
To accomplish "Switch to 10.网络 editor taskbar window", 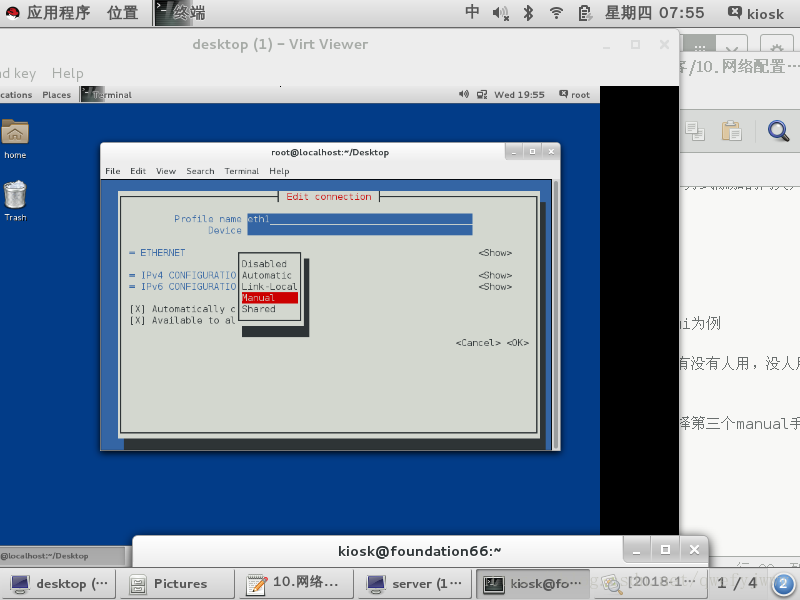I will click(x=296, y=584).
